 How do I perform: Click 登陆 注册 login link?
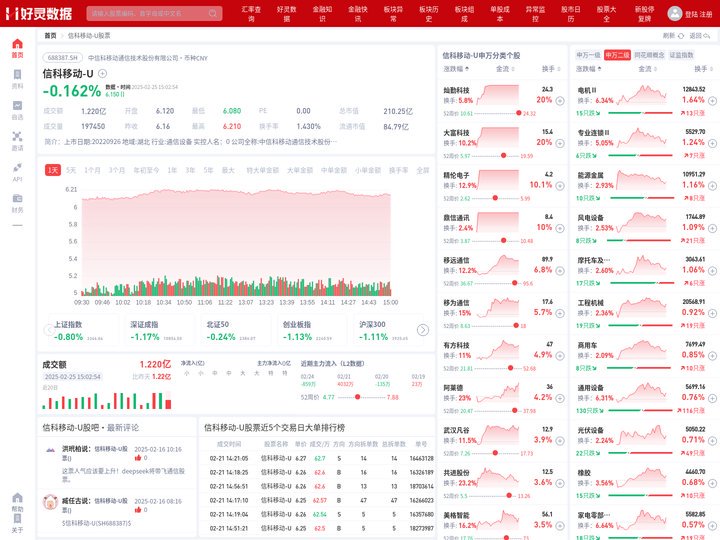[698, 14]
